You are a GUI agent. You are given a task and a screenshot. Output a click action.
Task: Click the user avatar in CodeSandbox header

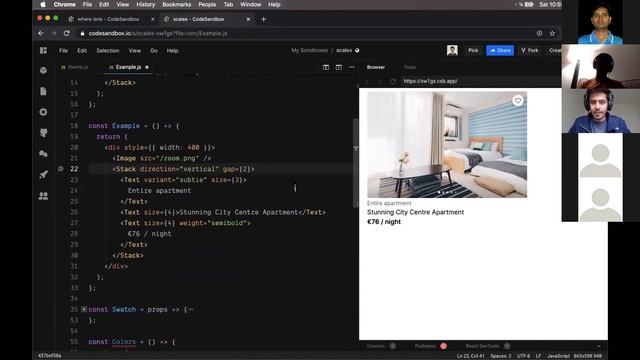coord(452,50)
